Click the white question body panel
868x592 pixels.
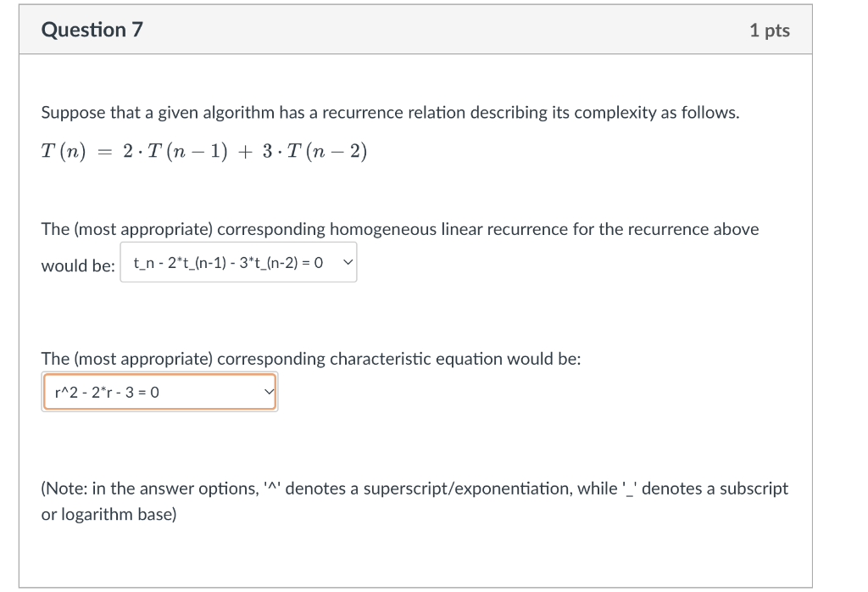pos(593,551)
